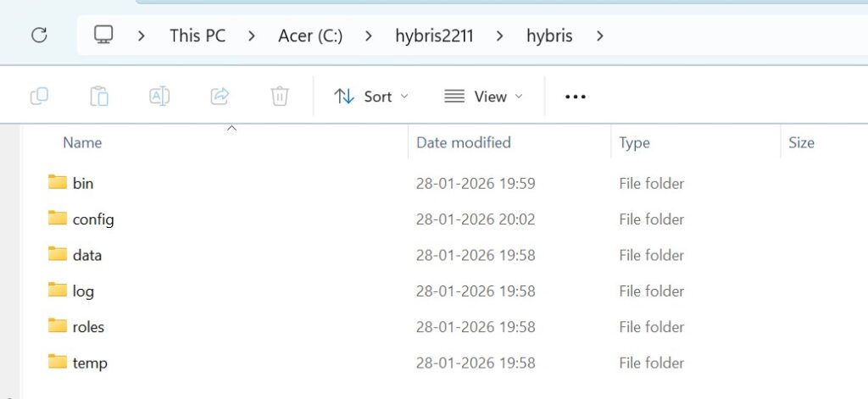
Task: Click File folder type in data row
Action: tap(652, 255)
